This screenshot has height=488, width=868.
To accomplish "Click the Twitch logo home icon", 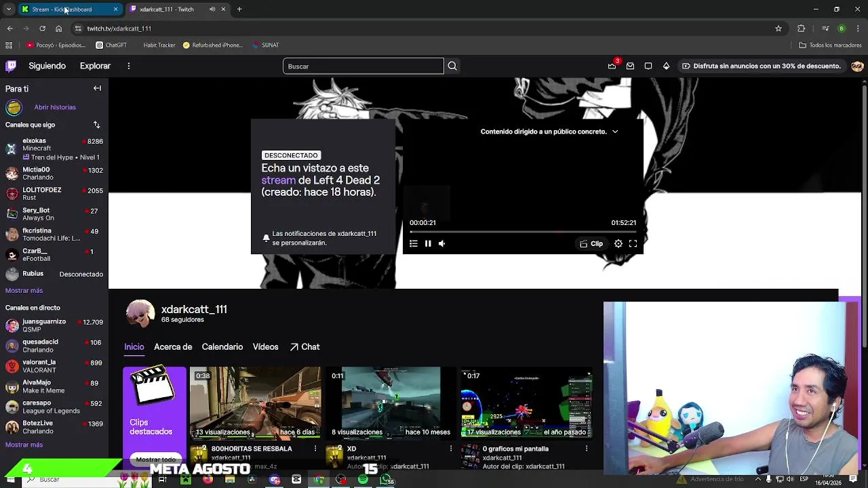I will click(11, 66).
